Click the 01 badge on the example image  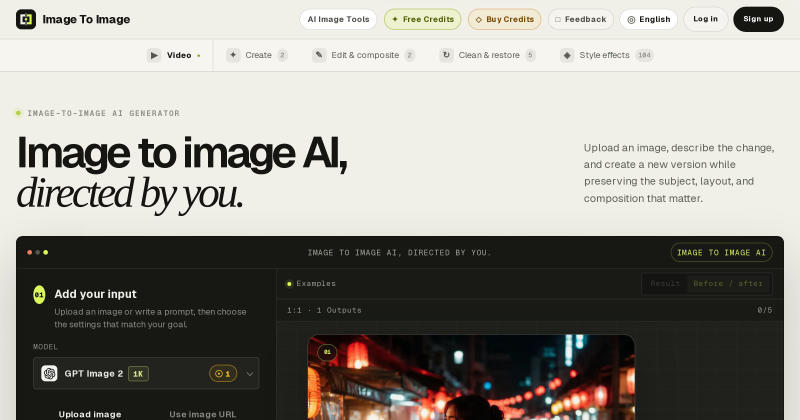pyautogui.click(x=327, y=352)
